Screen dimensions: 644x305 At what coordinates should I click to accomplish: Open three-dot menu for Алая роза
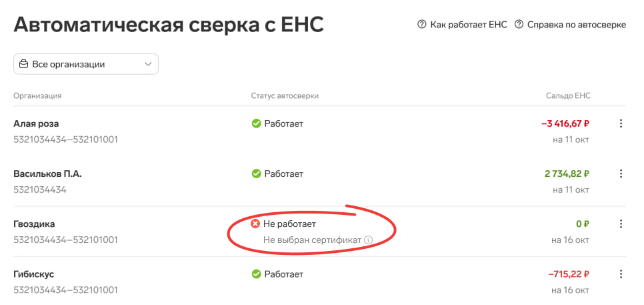tap(621, 123)
